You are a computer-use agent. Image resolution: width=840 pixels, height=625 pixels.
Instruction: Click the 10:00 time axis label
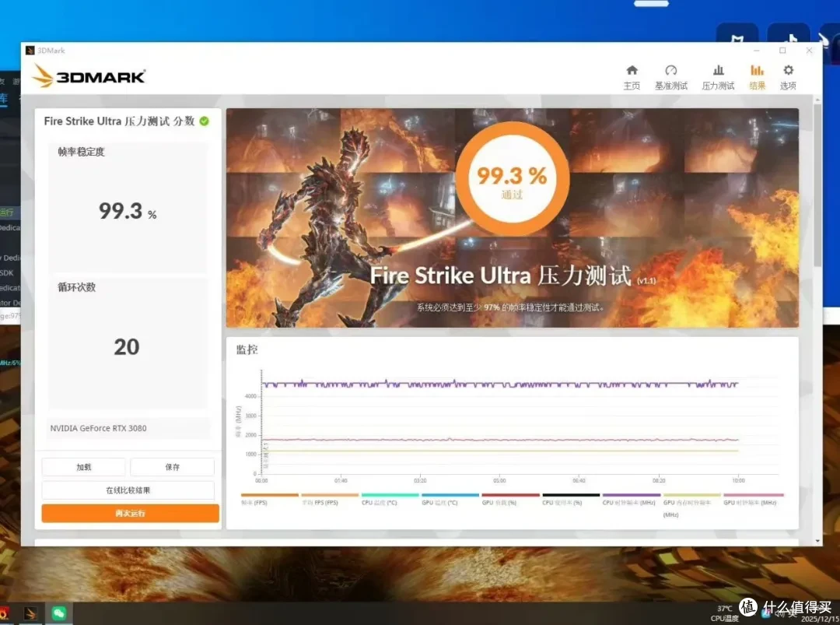click(738, 481)
